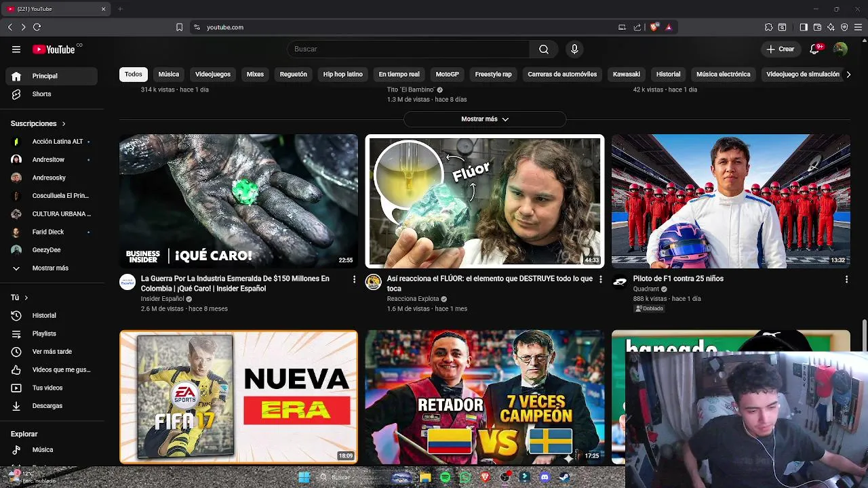Open GeezyDee subscription channel

tap(52, 250)
